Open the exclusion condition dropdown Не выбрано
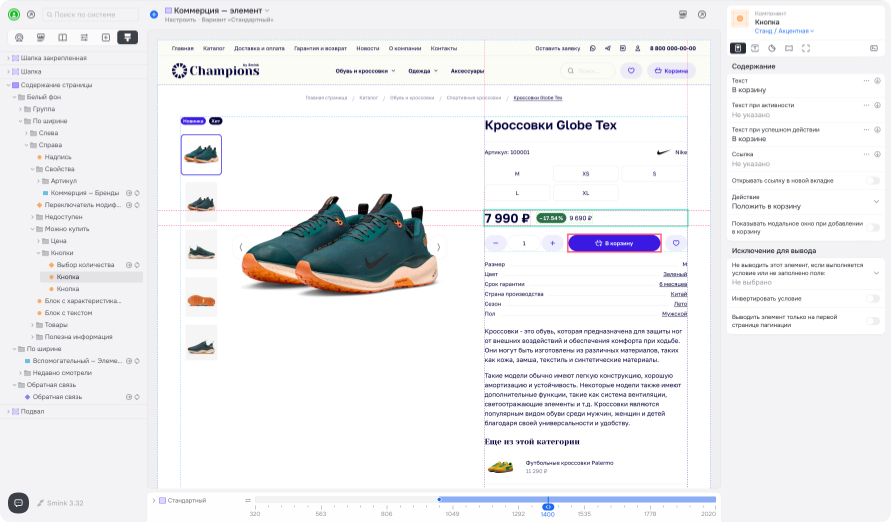 [805, 273]
